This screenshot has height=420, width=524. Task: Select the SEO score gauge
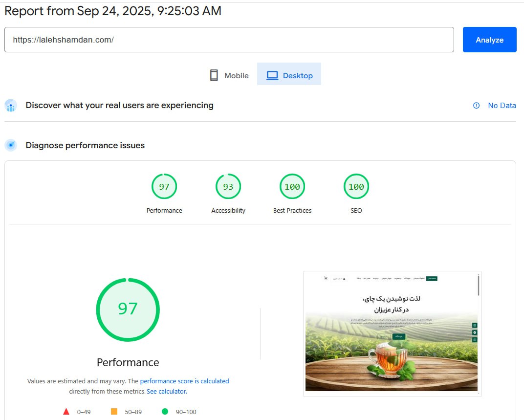[356, 187]
